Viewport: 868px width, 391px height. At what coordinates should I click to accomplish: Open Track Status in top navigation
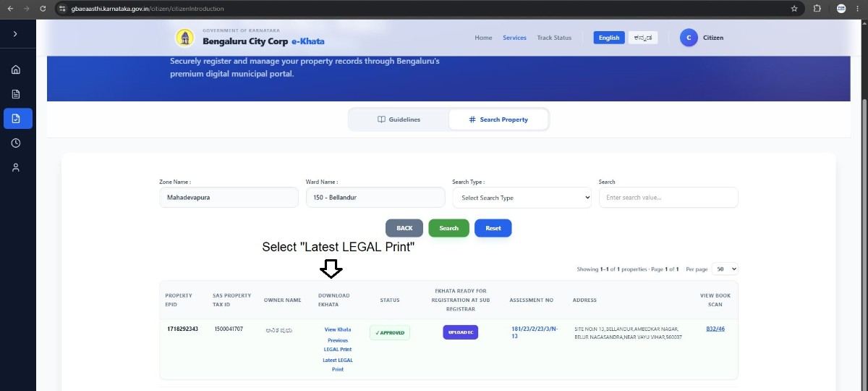pos(554,38)
